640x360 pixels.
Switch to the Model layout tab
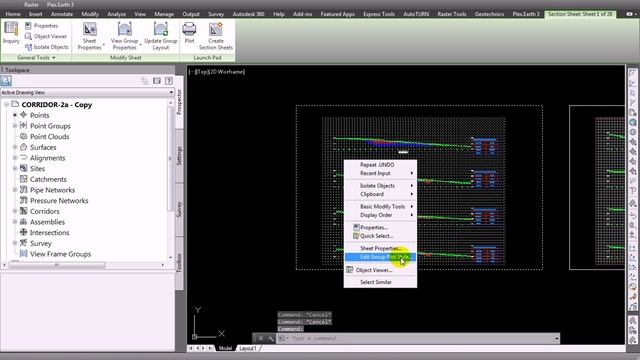pyautogui.click(x=225, y=348)
